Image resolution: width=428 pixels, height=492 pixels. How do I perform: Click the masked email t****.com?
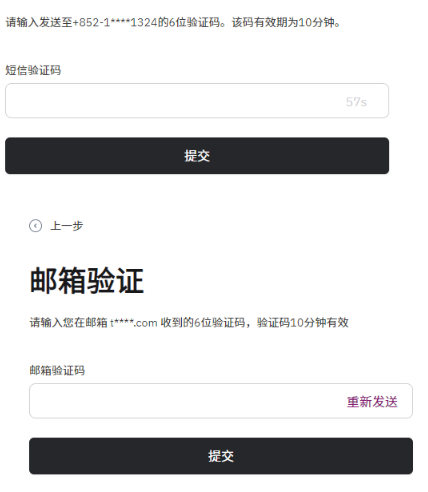point(133,323)
